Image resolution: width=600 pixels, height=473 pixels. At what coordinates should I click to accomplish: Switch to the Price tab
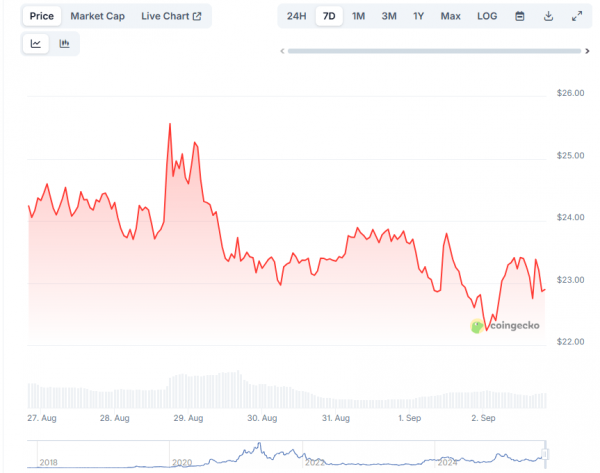[x=42, y=16]
